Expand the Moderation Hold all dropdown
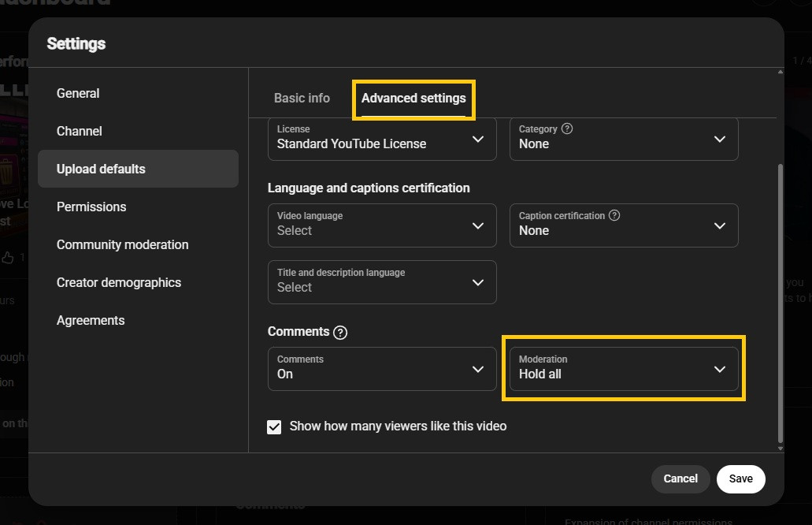The height and width of the screenshot is (525, 812). click(624, 368)
